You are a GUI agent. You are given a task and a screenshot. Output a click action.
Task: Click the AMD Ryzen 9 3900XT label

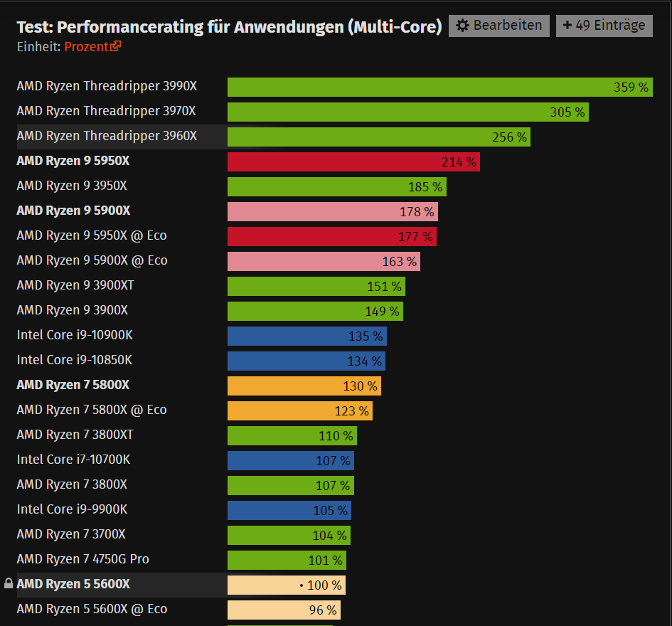pyautogui.click(x=75, y=285)
